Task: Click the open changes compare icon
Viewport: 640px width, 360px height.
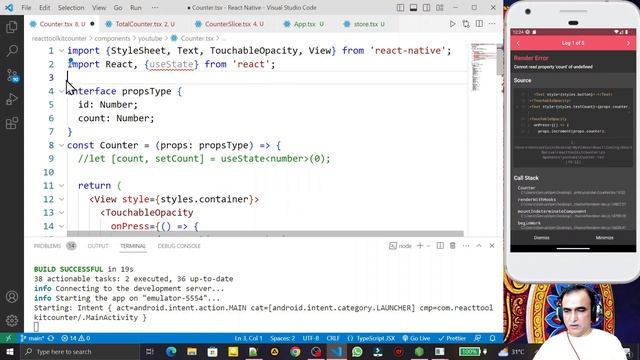Action: [466, 24]
